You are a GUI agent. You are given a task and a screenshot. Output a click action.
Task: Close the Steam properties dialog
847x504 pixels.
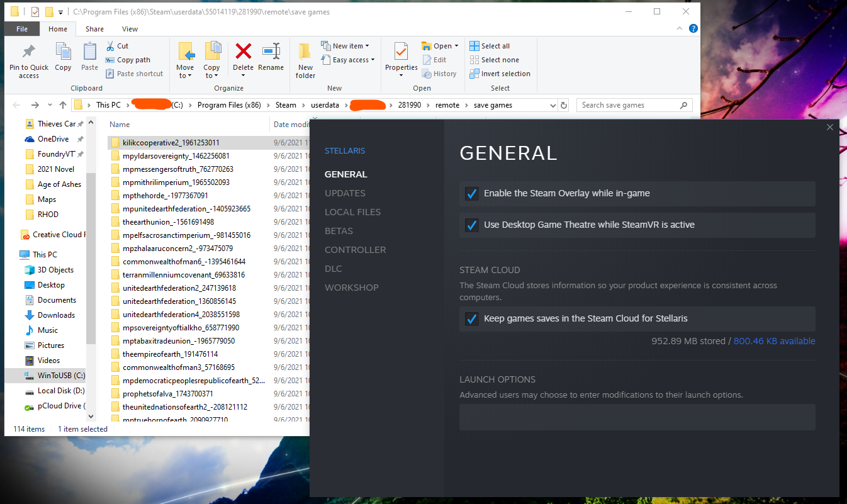pyautogui.click(x=830, y=127)
